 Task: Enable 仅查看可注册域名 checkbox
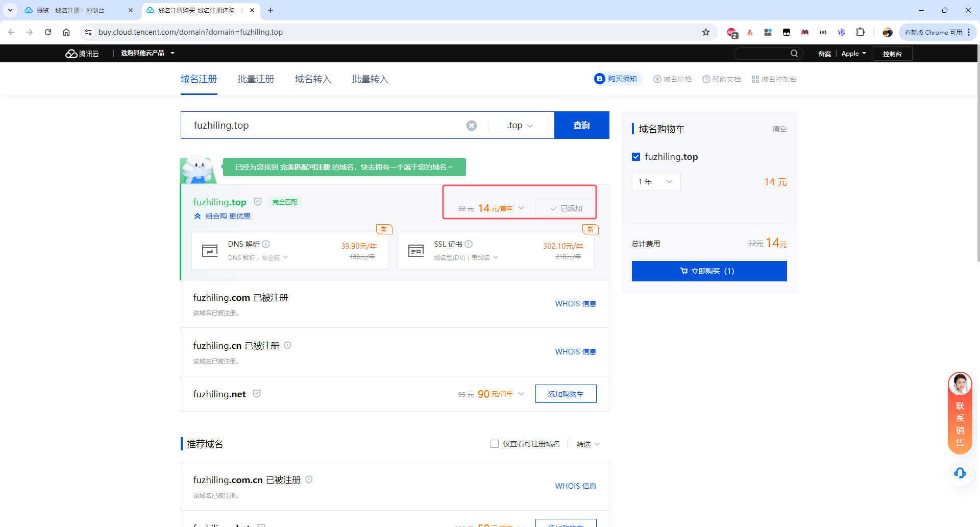[x=494, y=444]
